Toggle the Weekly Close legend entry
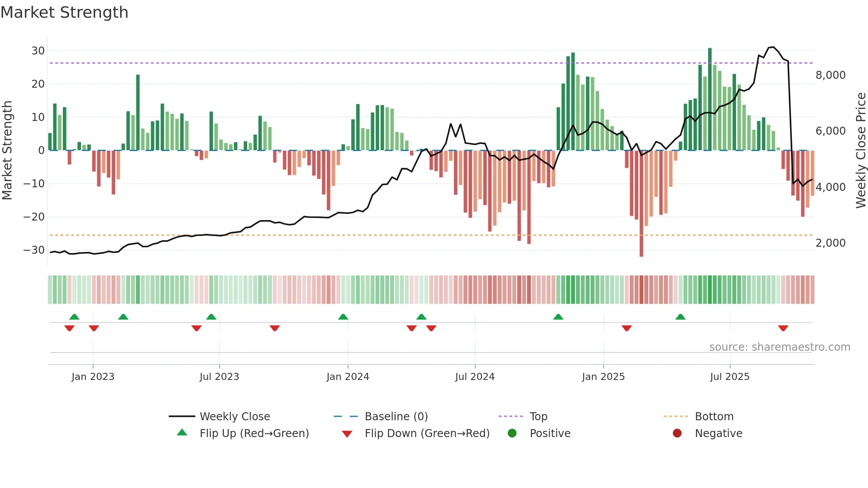This screenshot has width=868, height=488. coord(234,416)
